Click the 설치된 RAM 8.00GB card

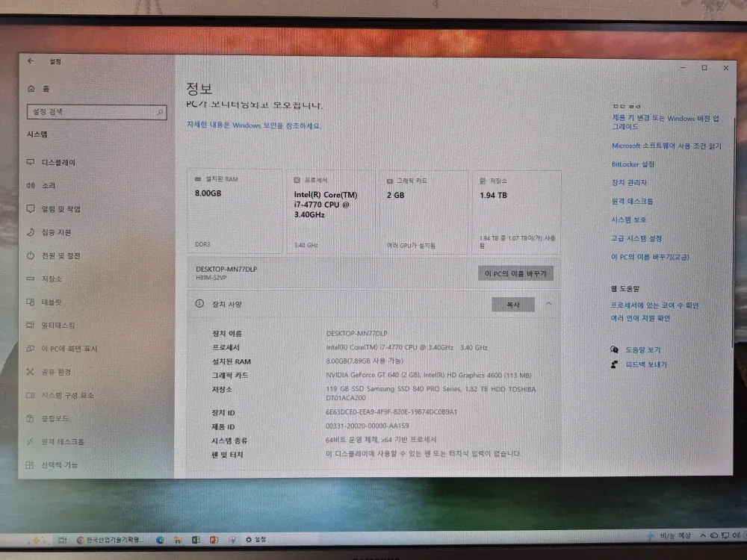pos(235,211)
